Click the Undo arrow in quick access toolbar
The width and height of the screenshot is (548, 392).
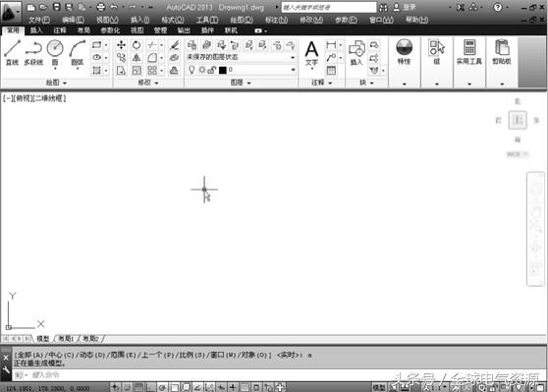point(114,7)
